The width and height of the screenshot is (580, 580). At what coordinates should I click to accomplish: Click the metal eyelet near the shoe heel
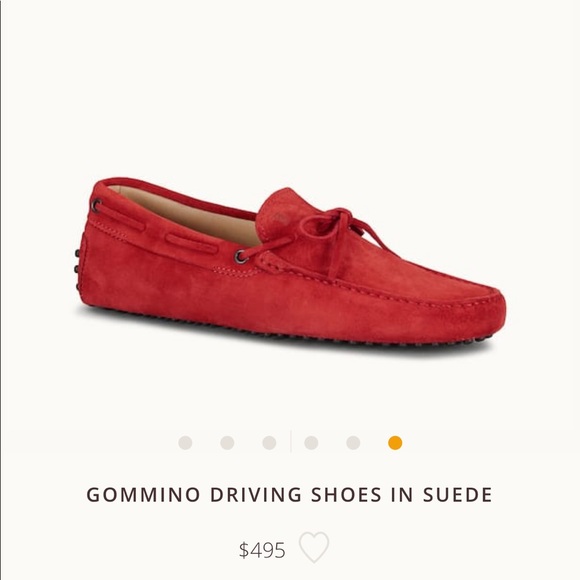[x=97, y=205]
